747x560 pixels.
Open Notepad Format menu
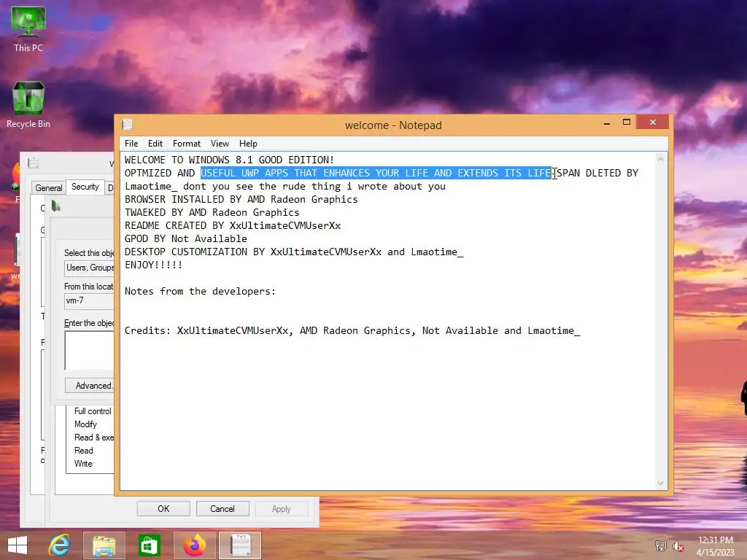click(x=186, y=144)
